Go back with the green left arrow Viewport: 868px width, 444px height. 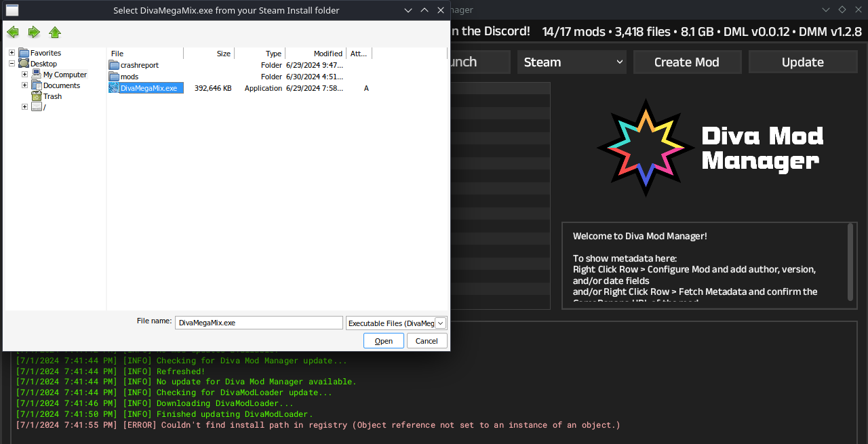(x=13, y=32)
